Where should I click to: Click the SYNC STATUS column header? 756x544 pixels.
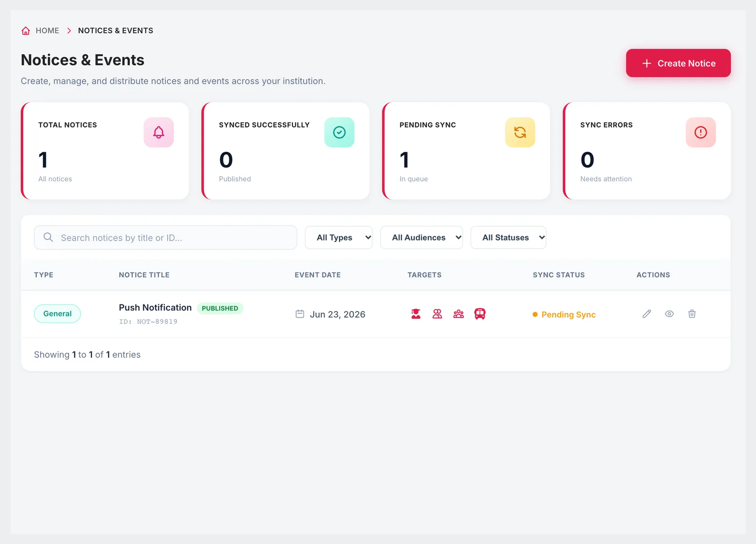[x=559, y=275]
